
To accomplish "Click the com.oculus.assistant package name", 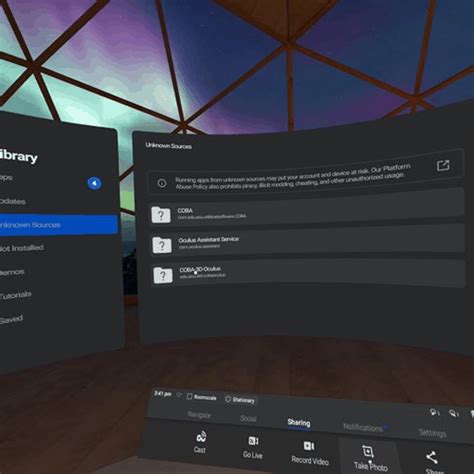I will tap(199, 247).
